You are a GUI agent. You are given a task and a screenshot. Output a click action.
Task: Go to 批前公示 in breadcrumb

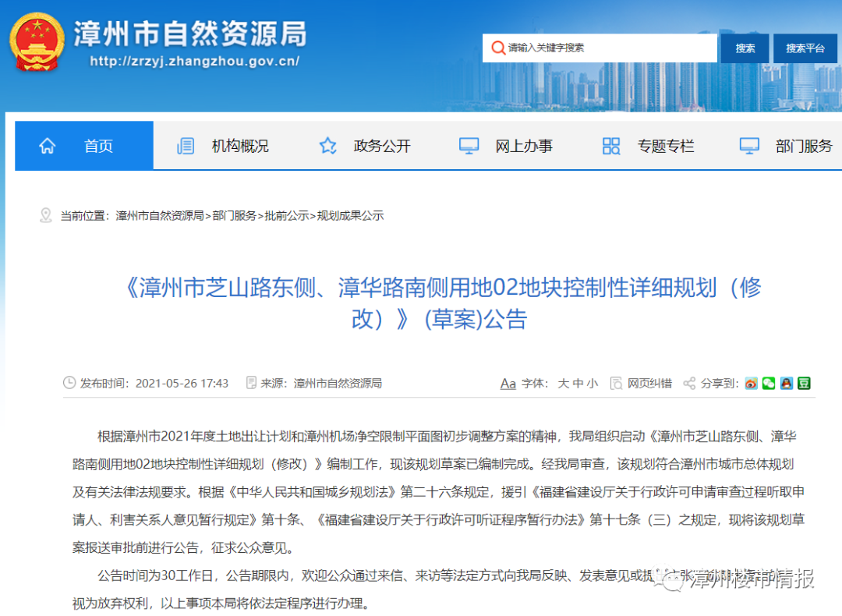point(286,216)
